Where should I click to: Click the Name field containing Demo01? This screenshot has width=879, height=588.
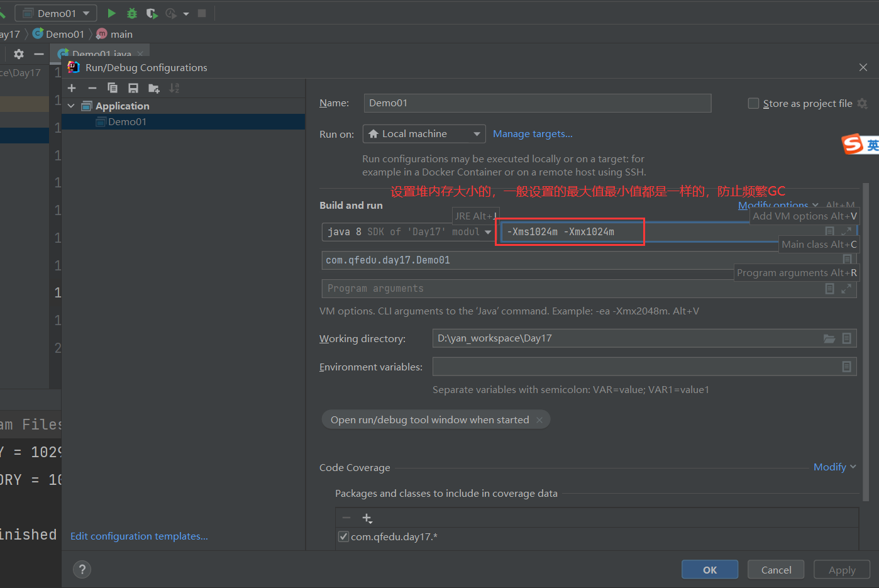pyautogui.click(x=538, y=103)
